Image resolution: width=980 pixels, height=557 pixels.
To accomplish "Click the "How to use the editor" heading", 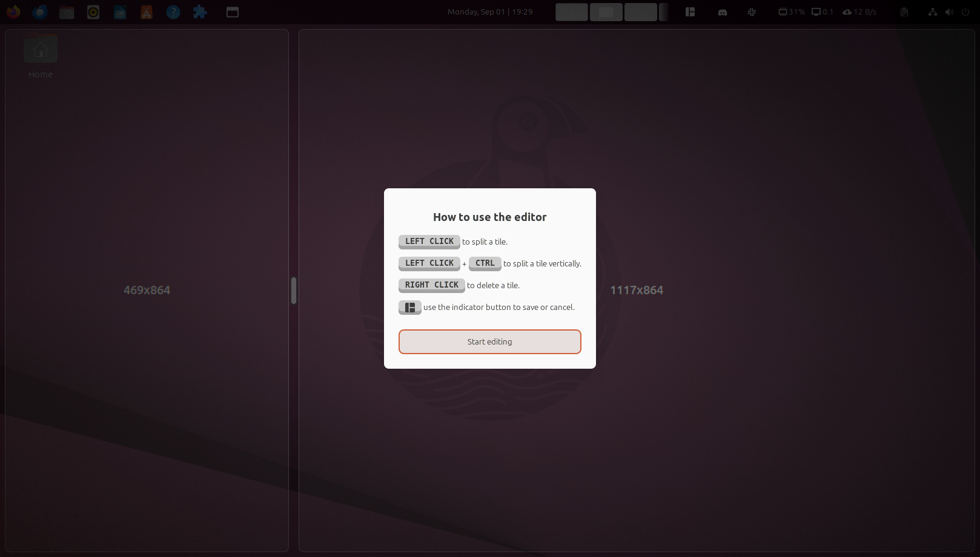I will pos(489,217).
